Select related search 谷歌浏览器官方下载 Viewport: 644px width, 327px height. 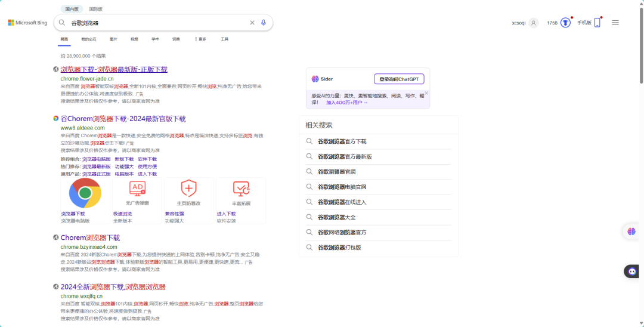[342, 141]
